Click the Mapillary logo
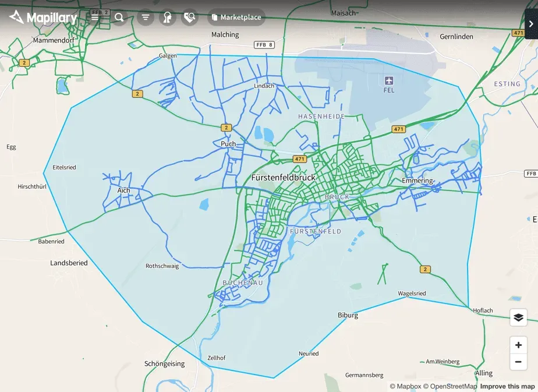Image resolution: width=538 pixels, height=392 pixels. coord(43,17)
